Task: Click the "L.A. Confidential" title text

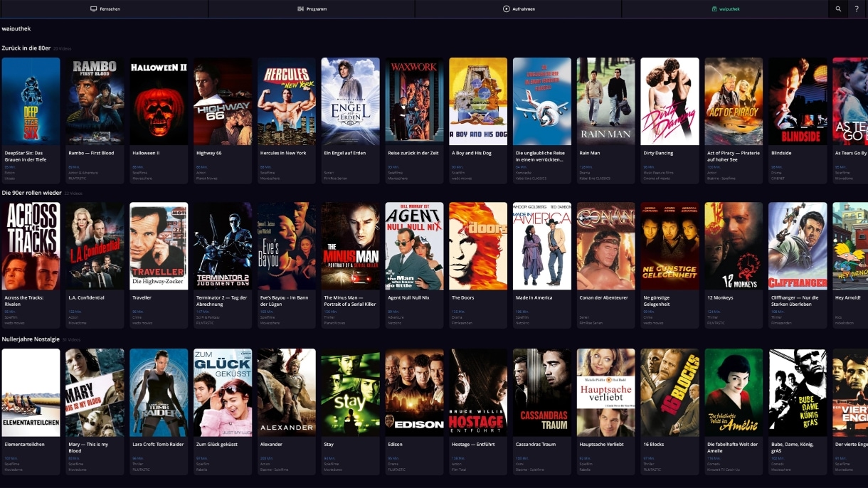Action: coord(86,298)
